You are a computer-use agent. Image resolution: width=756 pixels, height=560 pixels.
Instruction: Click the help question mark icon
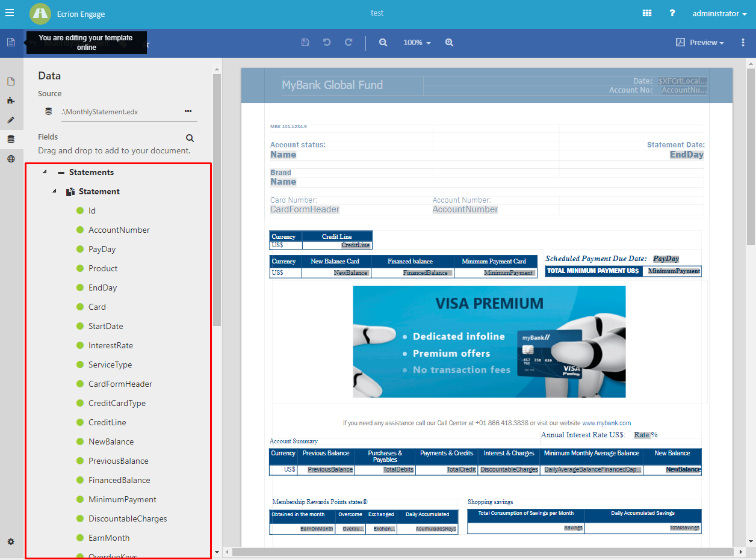(672, 13)
